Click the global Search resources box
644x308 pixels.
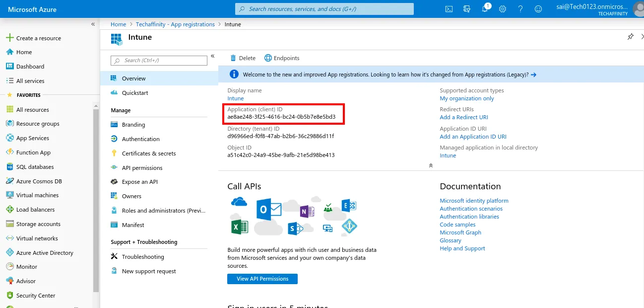[x=324, y=9]
